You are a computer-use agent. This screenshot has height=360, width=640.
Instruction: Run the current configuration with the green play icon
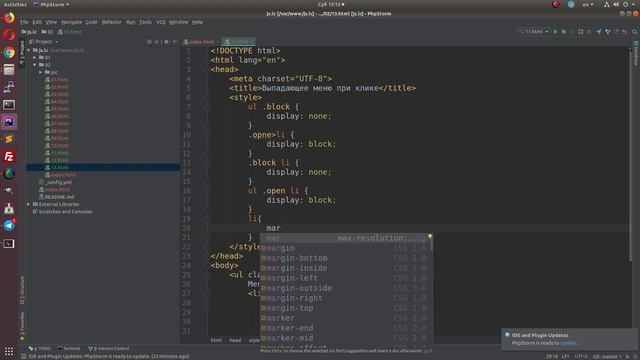555,31
